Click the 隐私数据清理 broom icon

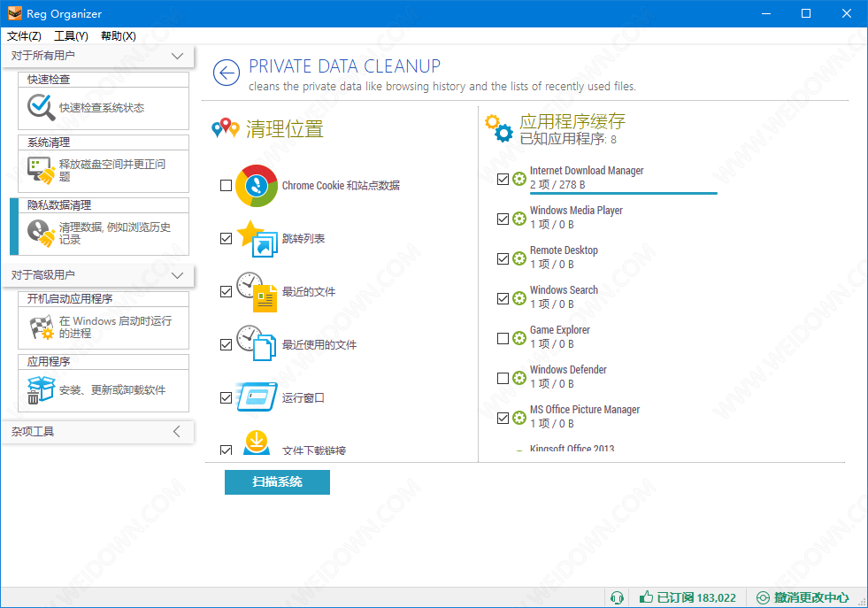click(x=41, y=233)
